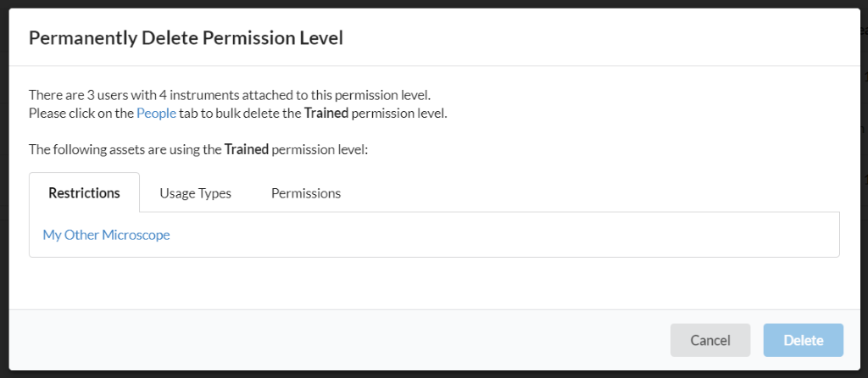Click bold Trained in the bulk delete sentence

326,113
